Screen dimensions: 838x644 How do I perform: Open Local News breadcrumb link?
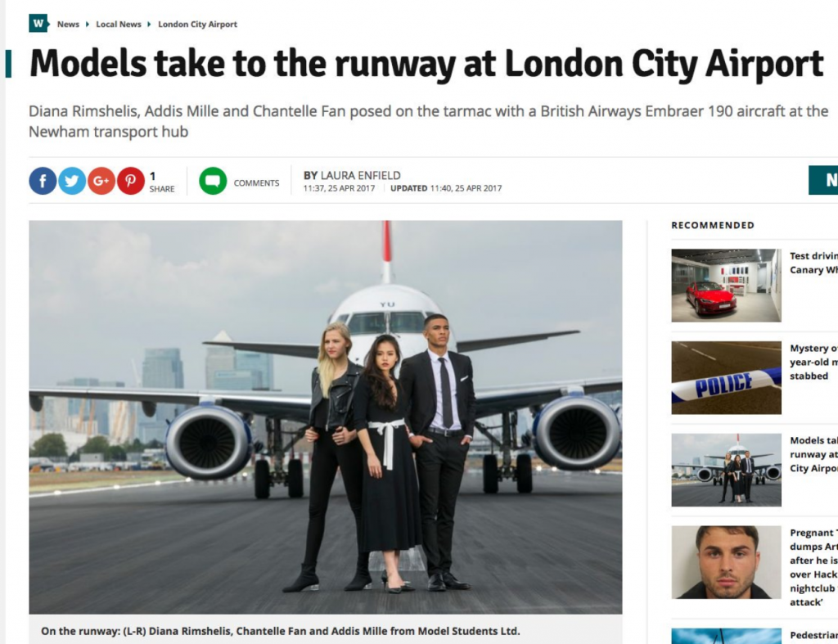(119, 24)
